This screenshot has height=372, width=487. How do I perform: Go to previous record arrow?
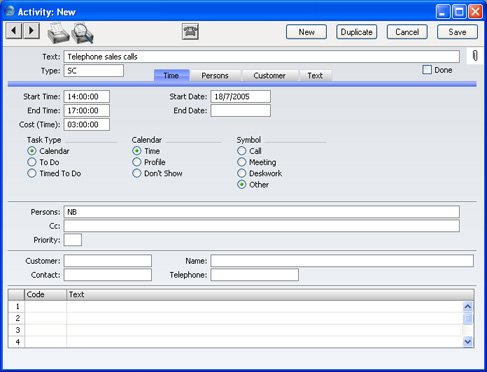point(14,31)
